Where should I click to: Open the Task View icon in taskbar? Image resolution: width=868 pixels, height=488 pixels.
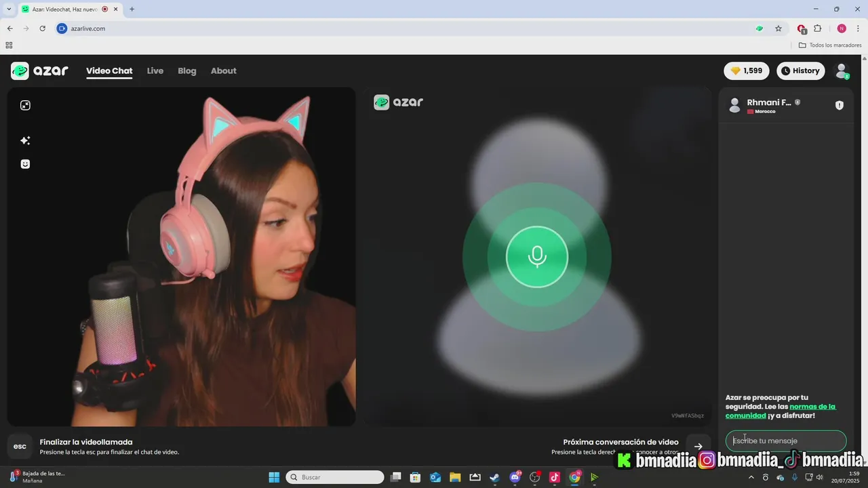tap(396, 477)
